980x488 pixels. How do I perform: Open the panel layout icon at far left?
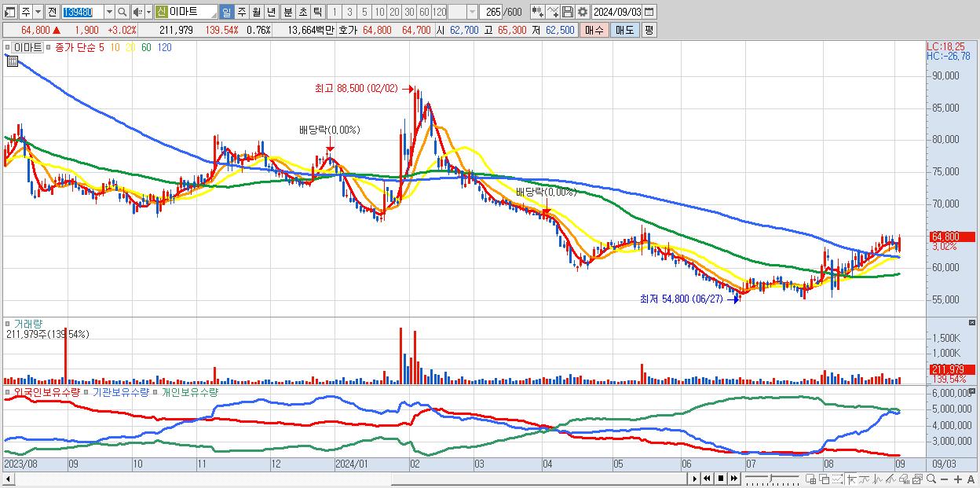[10, 13]
